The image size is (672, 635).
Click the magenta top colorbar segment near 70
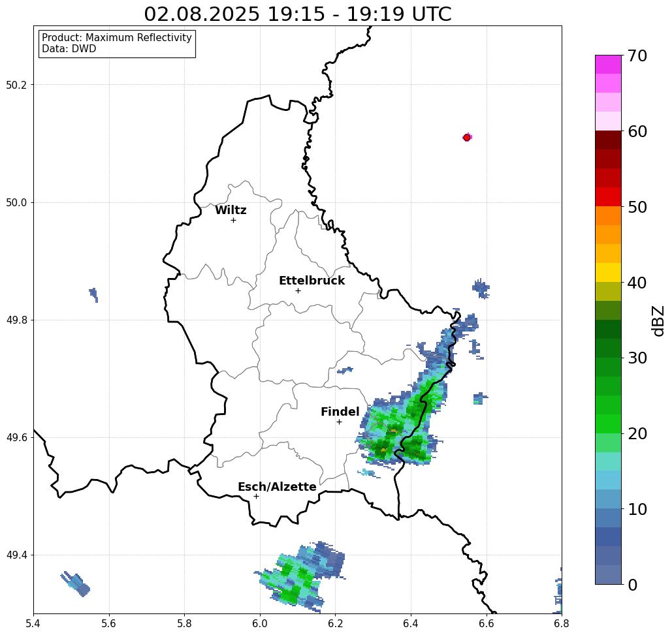(x=608, y=65)
